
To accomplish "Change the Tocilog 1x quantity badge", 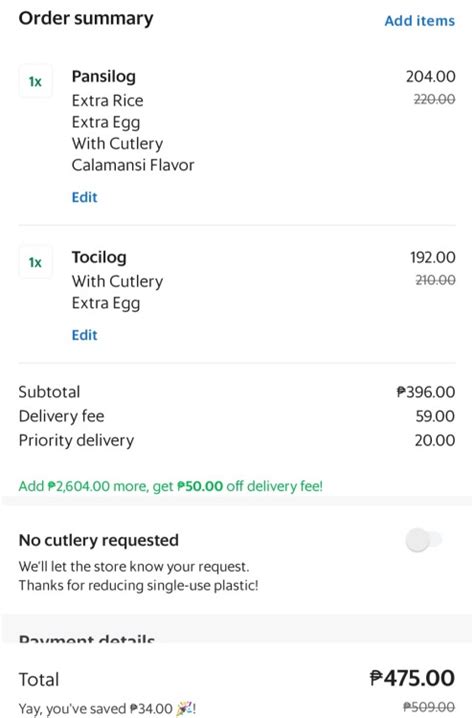I will tap(35, 262).
